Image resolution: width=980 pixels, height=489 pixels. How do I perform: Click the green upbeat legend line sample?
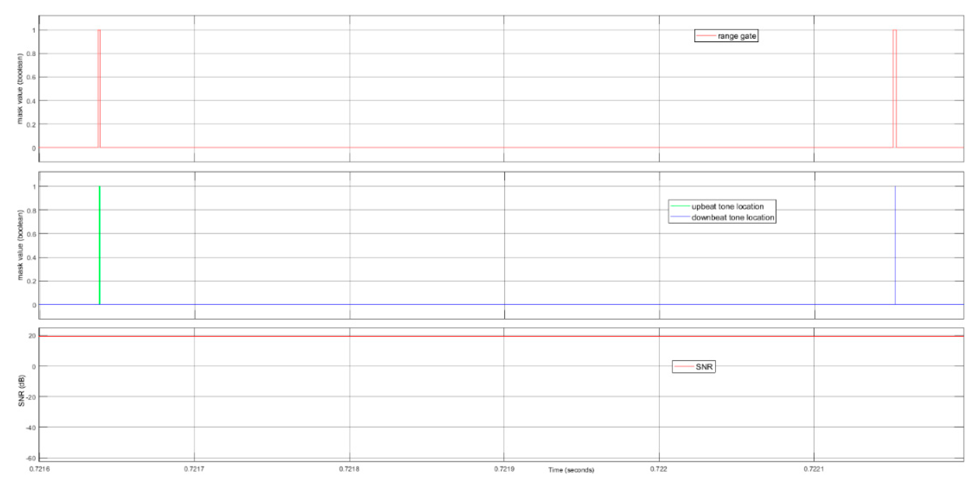[680, 207]
